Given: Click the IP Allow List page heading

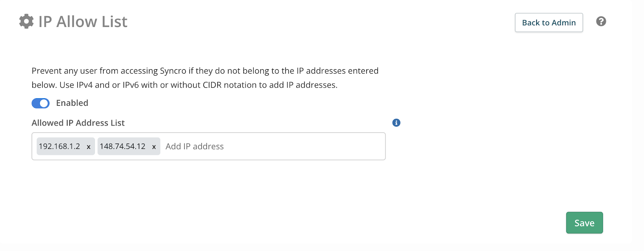Looking at the screenshot, I should [83, 22].
